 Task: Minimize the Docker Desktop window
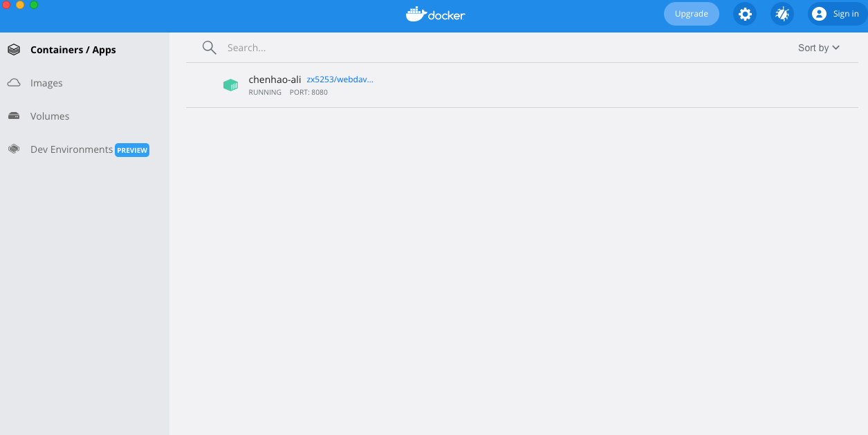(x=20, y=5)
